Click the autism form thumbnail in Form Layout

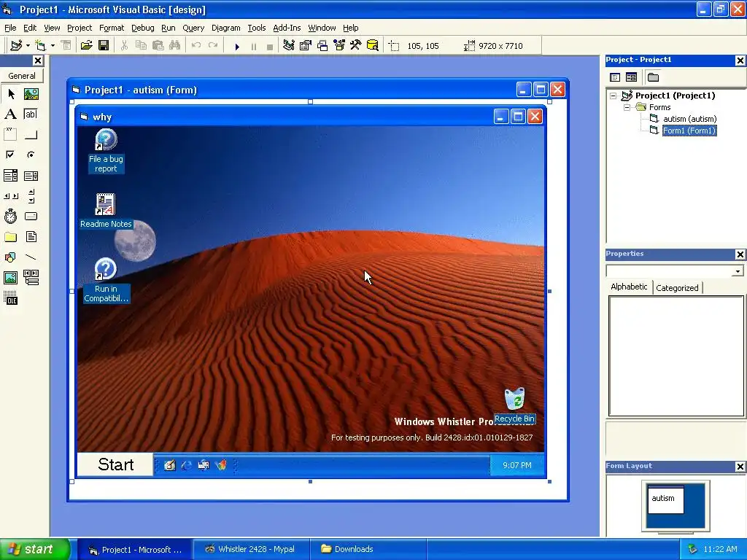tap(665, 499)
